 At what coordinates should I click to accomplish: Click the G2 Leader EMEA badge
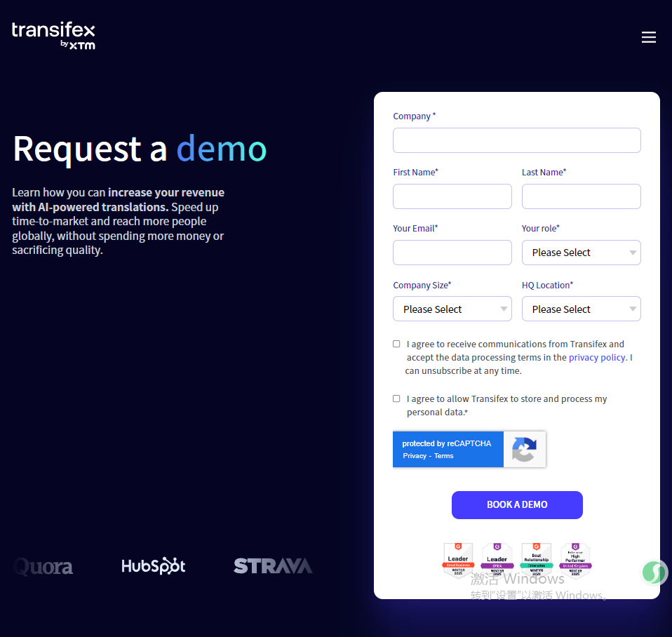pos(497,561)
